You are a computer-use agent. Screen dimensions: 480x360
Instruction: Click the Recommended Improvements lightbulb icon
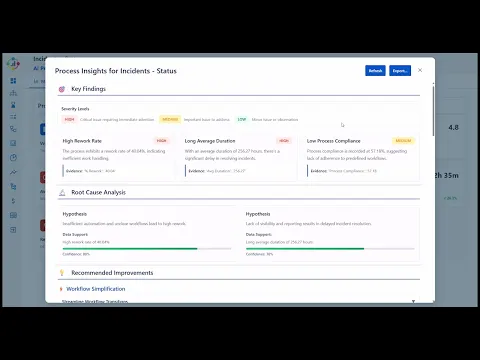(x=62, y=273)
